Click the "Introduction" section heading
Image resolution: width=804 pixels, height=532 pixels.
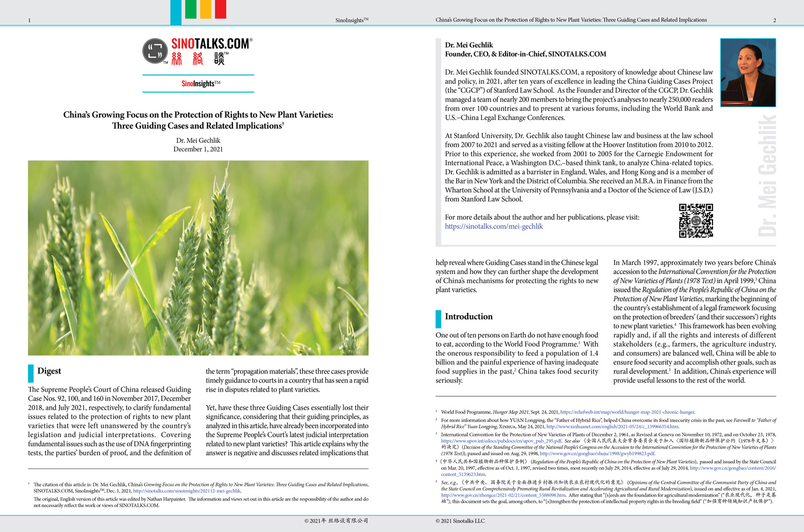(x=468, y=316)
